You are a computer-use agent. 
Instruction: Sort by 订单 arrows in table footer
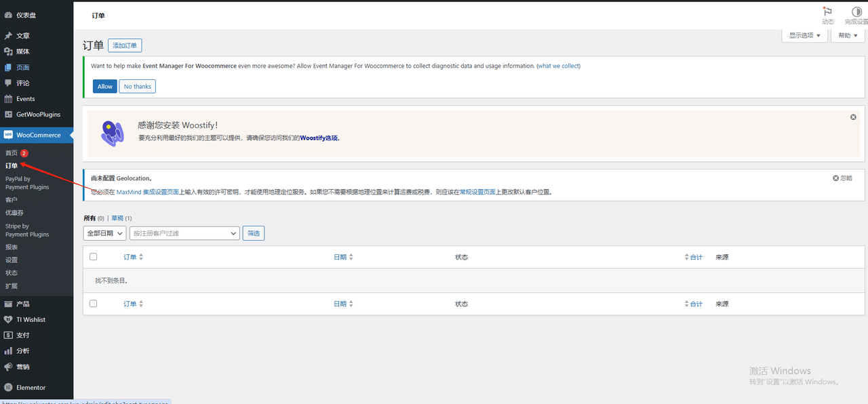(141, 304)
